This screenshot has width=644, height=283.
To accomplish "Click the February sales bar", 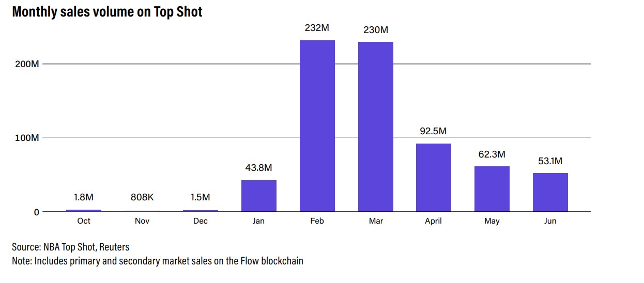I will pos(317,126).
